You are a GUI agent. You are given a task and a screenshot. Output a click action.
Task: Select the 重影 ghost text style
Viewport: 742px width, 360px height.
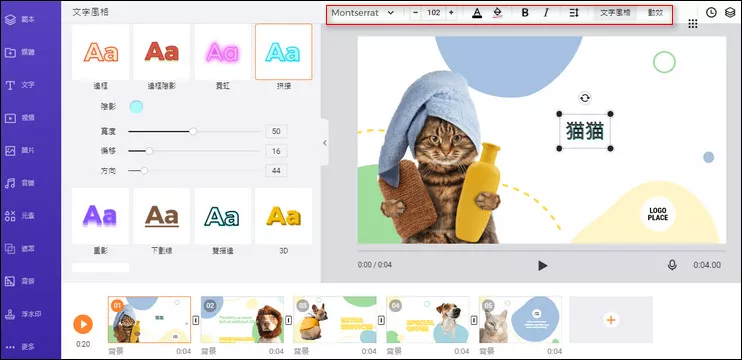click(x=100, y=216)
